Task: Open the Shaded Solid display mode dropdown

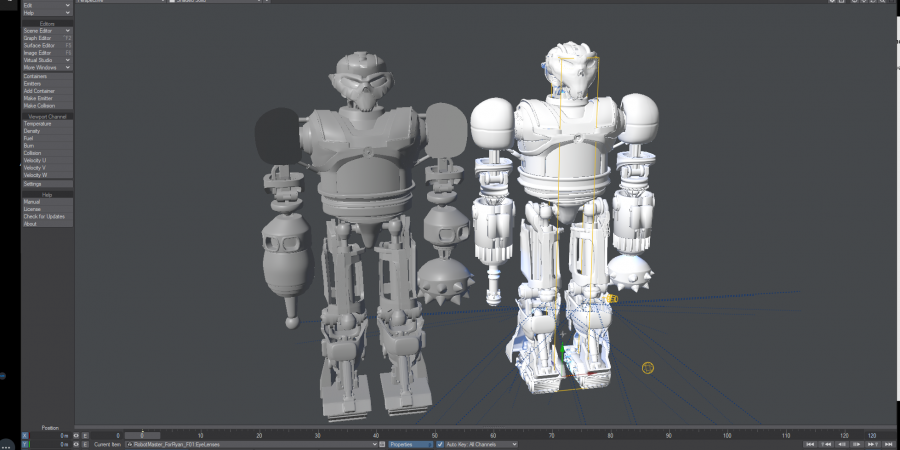Action: [x=216, y=1]
